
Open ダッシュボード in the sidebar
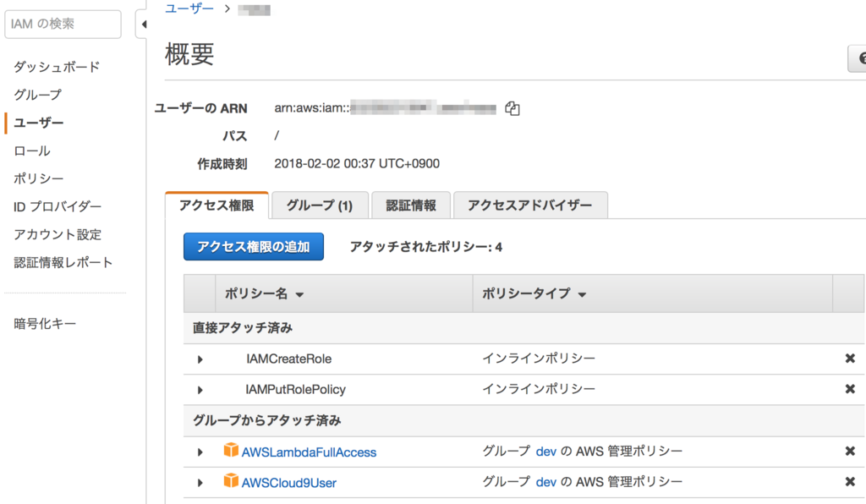[57, 67]
